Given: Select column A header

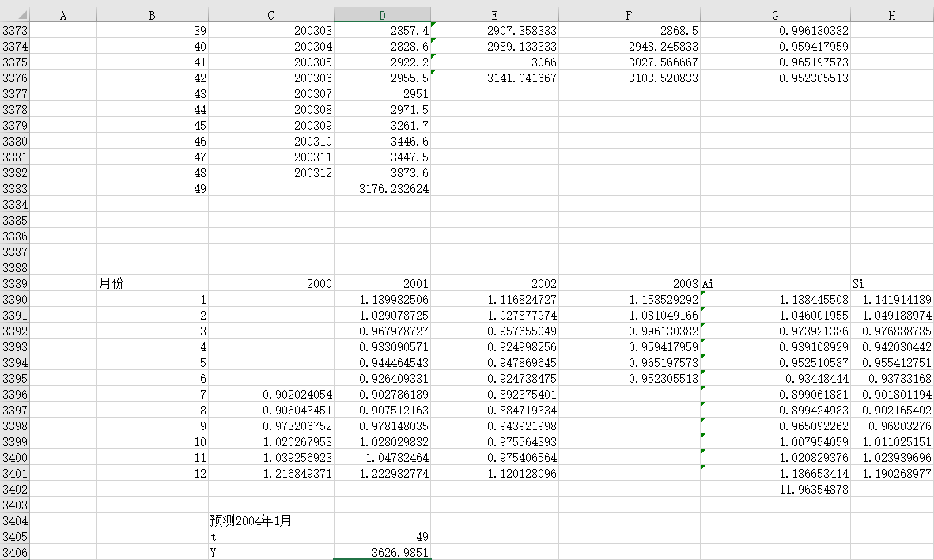Looking at the screenshot, I should (x=63, y=15).
